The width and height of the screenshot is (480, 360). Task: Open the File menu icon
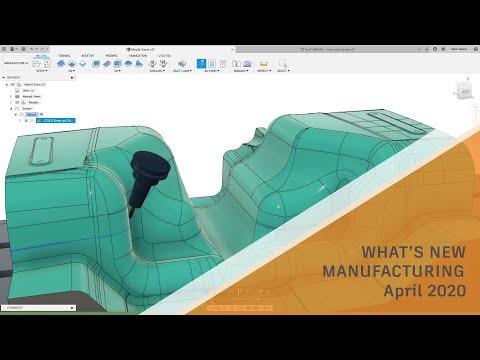[13, 49]
